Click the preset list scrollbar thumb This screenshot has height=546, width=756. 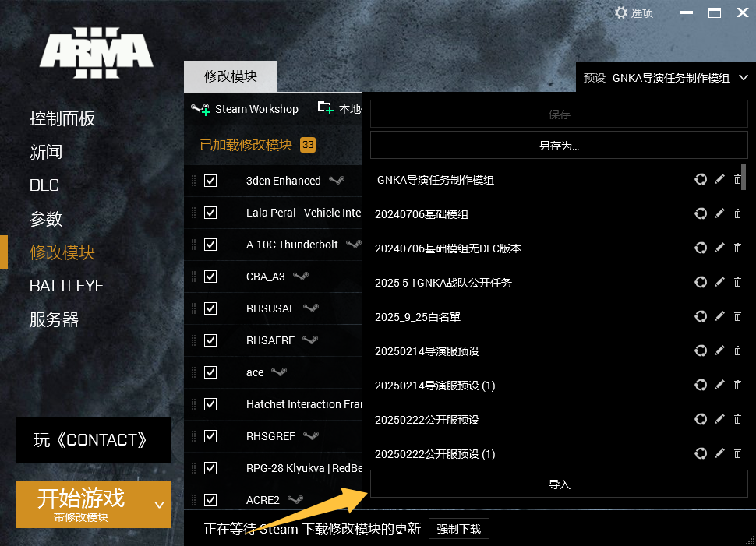coord(744,178)
